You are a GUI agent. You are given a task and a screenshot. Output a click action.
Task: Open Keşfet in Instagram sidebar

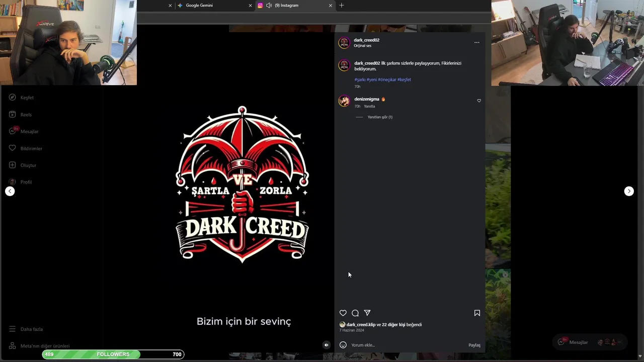coord(22,98)
